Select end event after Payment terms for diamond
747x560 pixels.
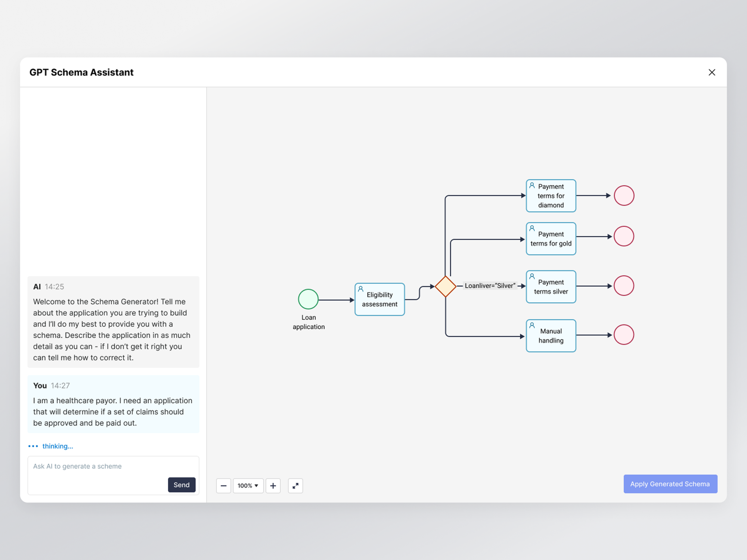[x=624, y=195]
